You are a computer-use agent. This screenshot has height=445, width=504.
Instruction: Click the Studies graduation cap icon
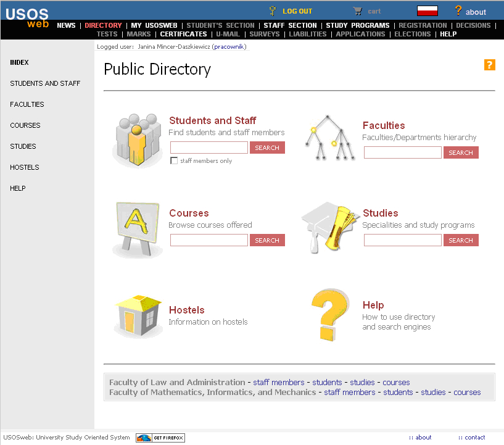click(x=330, y=227)
